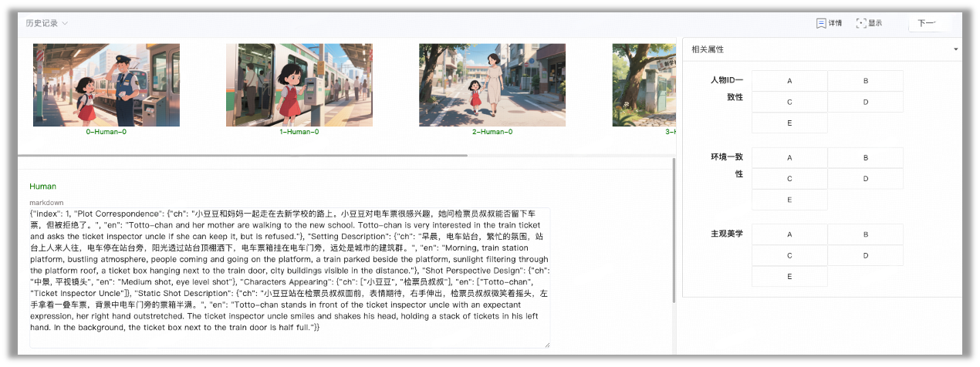Click the 环境一致性 attribute label

[727, 165]
